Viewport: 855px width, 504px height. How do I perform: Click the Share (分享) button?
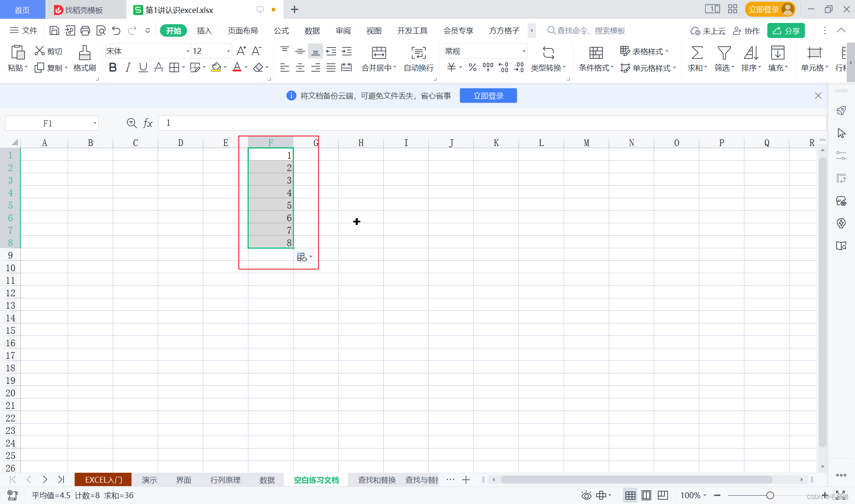point(786,30)
